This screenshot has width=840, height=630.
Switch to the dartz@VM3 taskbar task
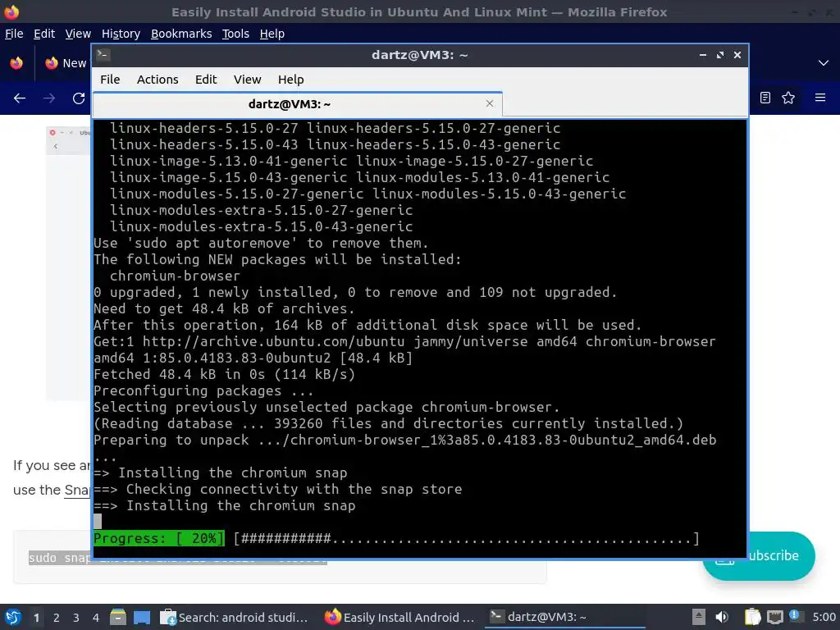coord(565,617)
